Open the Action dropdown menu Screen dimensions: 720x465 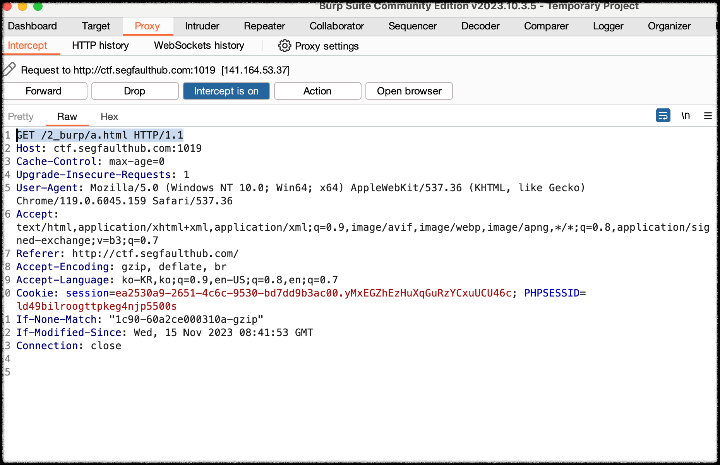(317, 91)
